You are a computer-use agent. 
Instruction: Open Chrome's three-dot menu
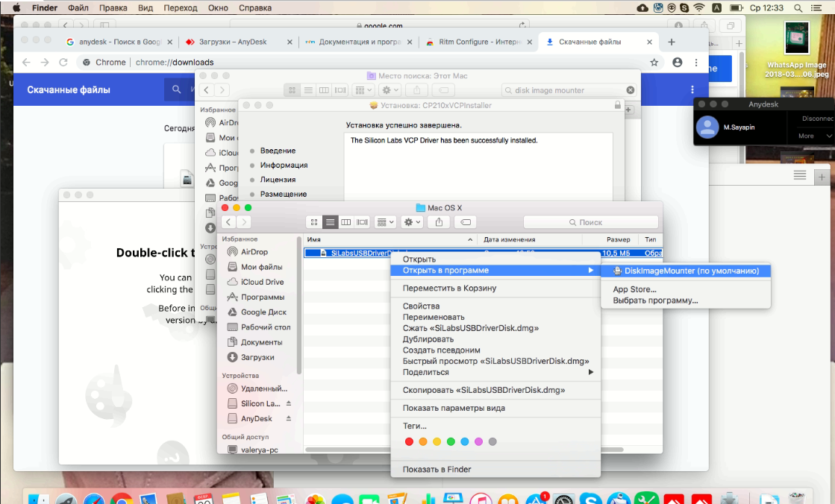(x=696, y=63)
